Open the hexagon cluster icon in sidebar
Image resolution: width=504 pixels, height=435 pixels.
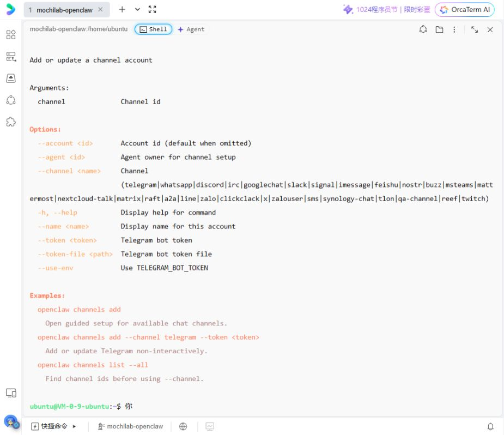click(11, 100)
